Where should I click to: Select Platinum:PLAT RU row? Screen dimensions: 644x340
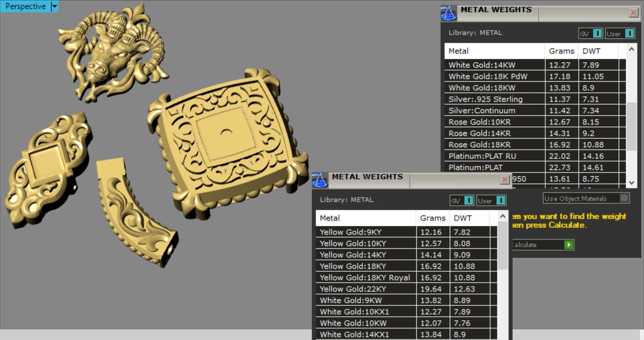(x=535, y=156)
